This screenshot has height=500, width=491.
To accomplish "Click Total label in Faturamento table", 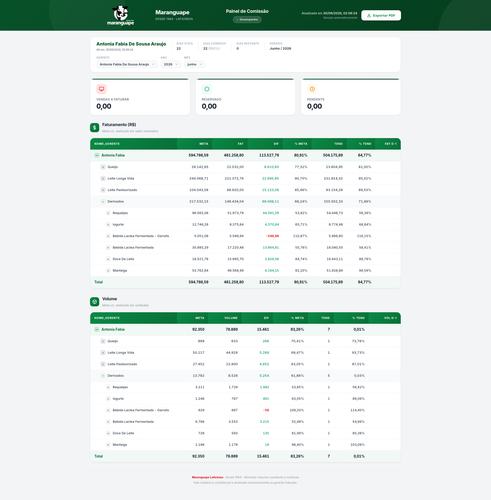I will point(99,282).
